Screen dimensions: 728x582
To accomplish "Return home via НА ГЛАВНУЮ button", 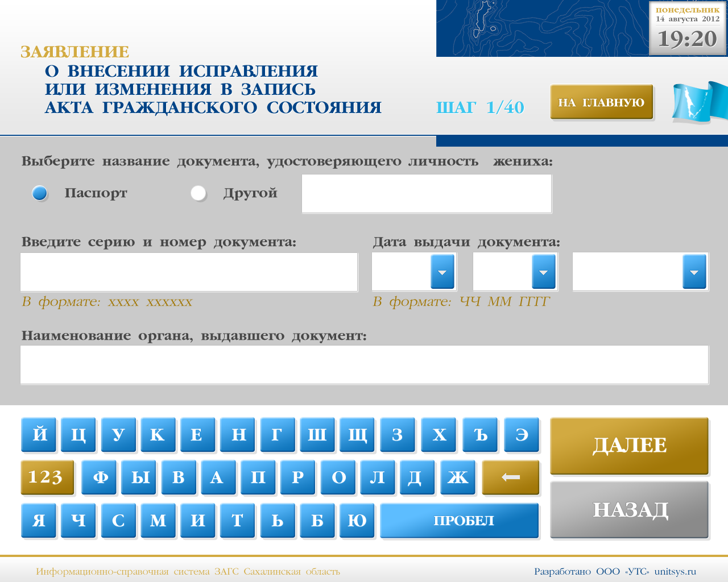I will coord(601,102).
